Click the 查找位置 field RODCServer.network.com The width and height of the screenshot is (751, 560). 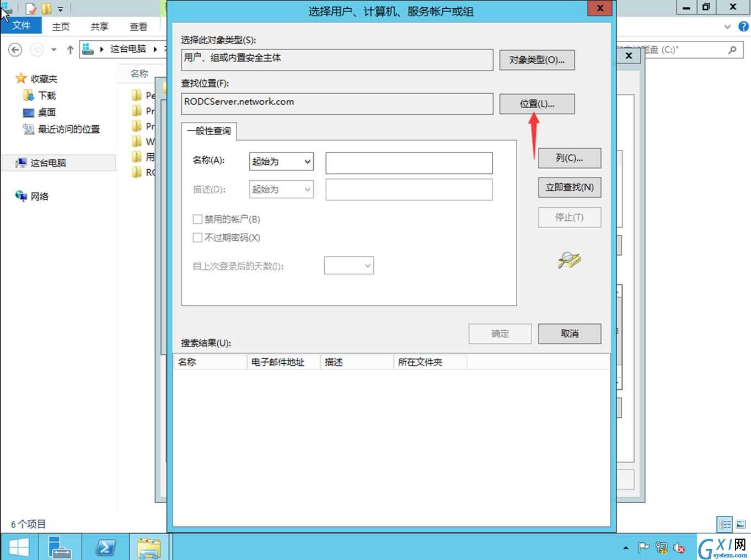[337, 104]
